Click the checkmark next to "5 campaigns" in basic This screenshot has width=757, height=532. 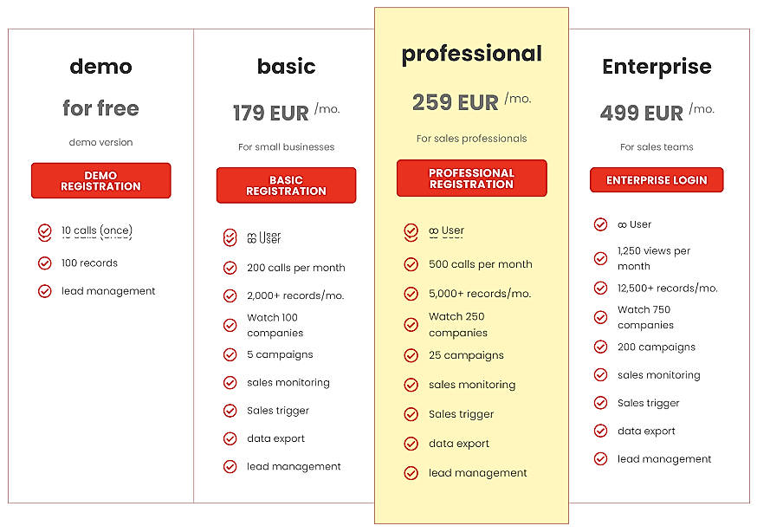point(230,354)
